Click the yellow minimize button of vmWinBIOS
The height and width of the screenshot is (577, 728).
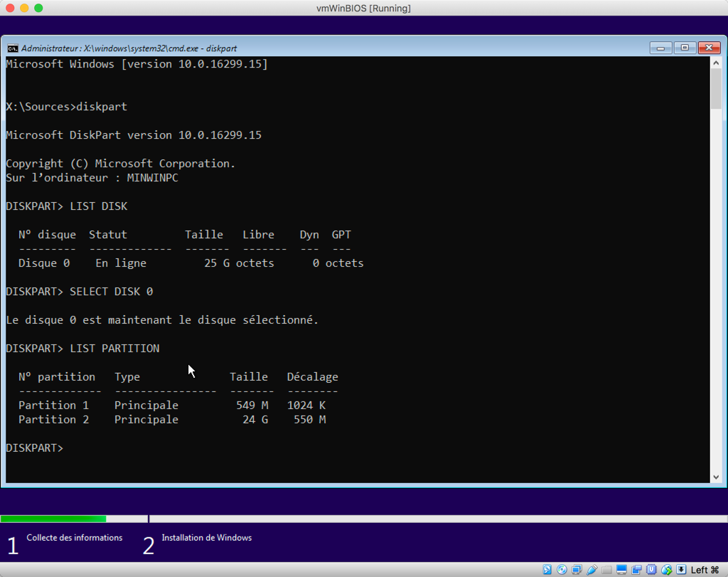click(25, 8)
